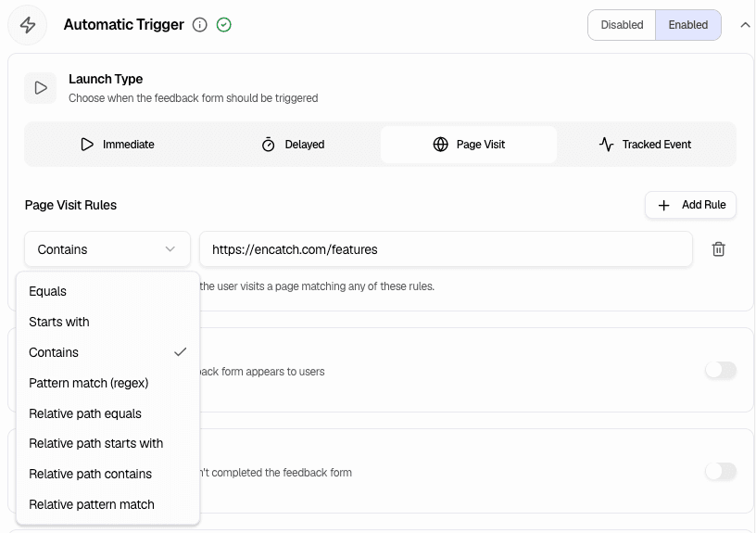Delete the encatch.com/features rule
Viewport: 756px width, 533px height.
click(718, 249)
